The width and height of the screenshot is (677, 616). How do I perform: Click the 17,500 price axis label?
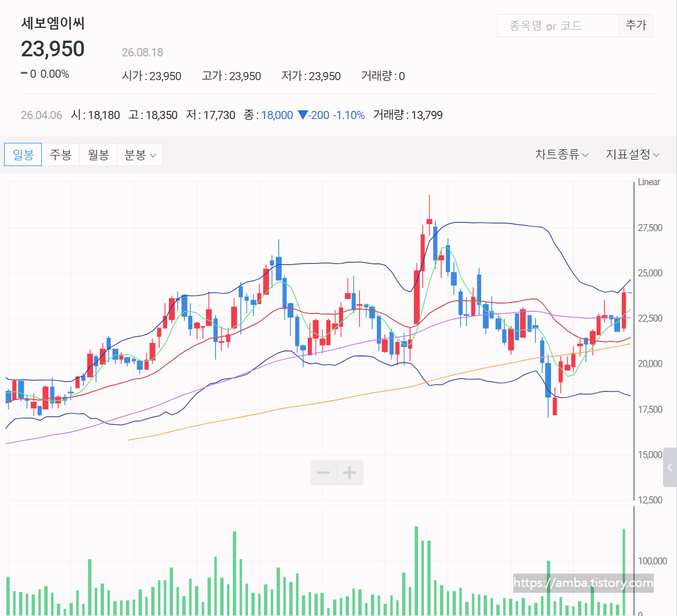[650, 410]
